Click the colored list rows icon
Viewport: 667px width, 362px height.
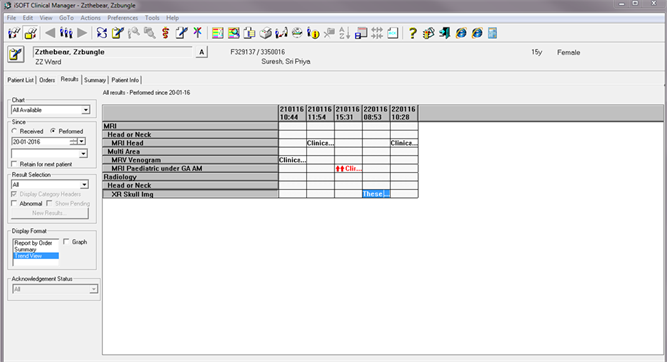pyautogui.click(x=218, y=33)
